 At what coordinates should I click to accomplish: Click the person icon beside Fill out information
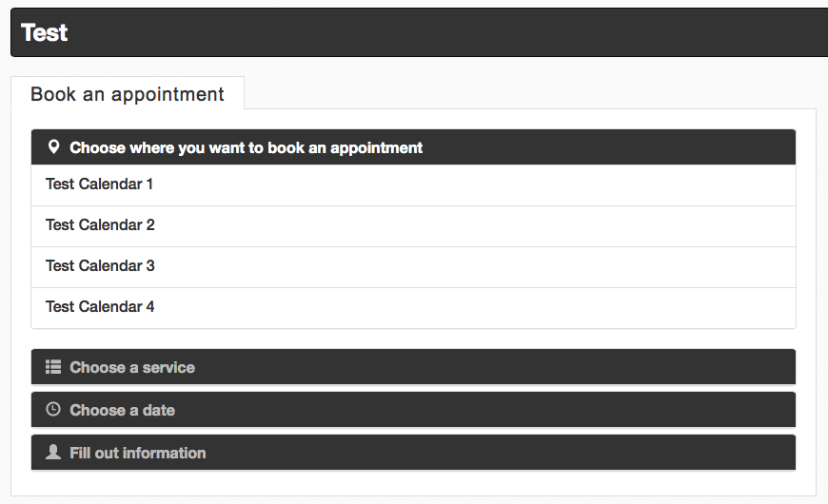[x=53, y=452]
